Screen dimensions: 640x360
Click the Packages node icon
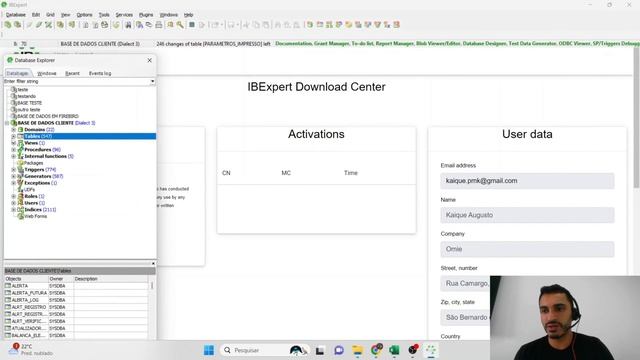pos(20,163)
